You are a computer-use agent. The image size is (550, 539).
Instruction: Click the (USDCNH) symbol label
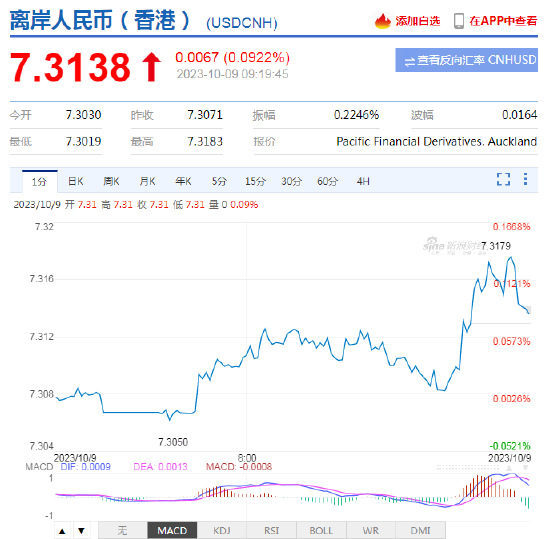[x=242, y=23]
